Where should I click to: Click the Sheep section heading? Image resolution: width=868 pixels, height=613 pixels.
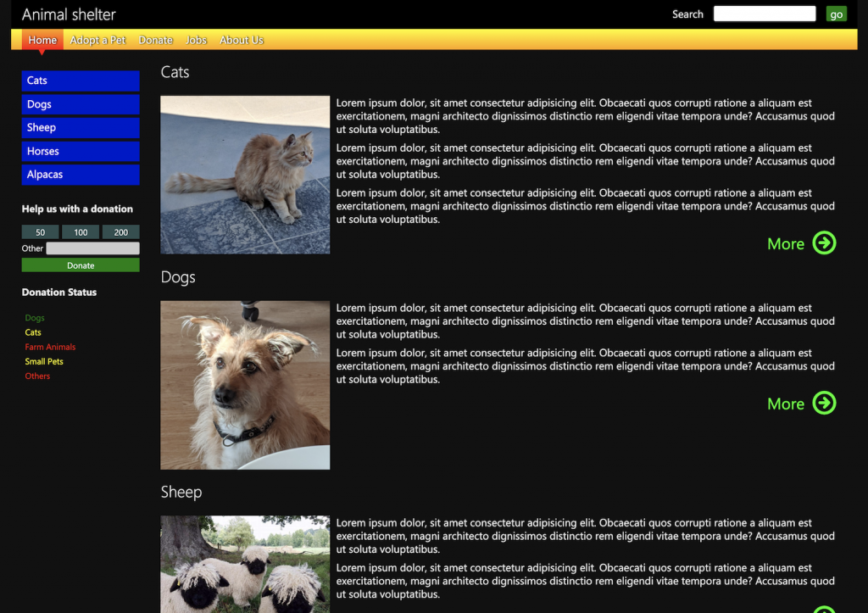click(x=181, y=492)
